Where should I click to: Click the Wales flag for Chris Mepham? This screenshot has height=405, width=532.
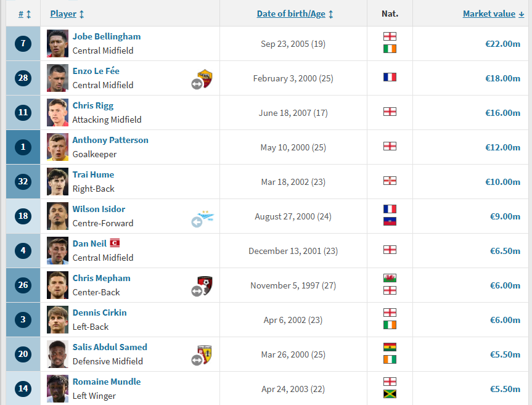click(x=390, y=278)
